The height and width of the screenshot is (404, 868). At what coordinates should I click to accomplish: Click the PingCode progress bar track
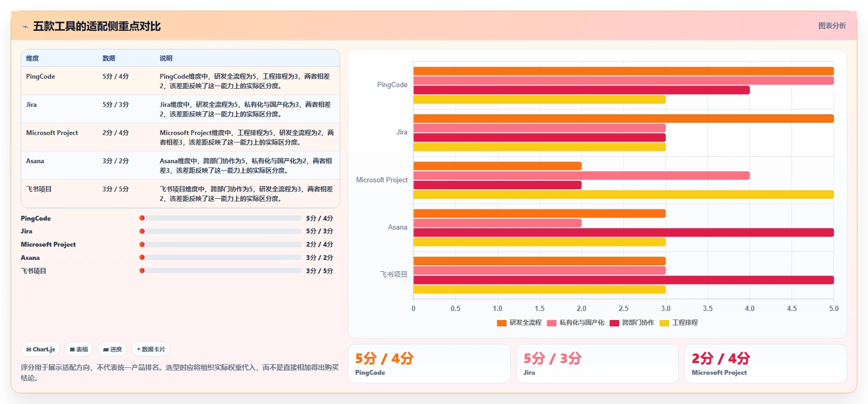pyautogui.click(x=221, y=218)
